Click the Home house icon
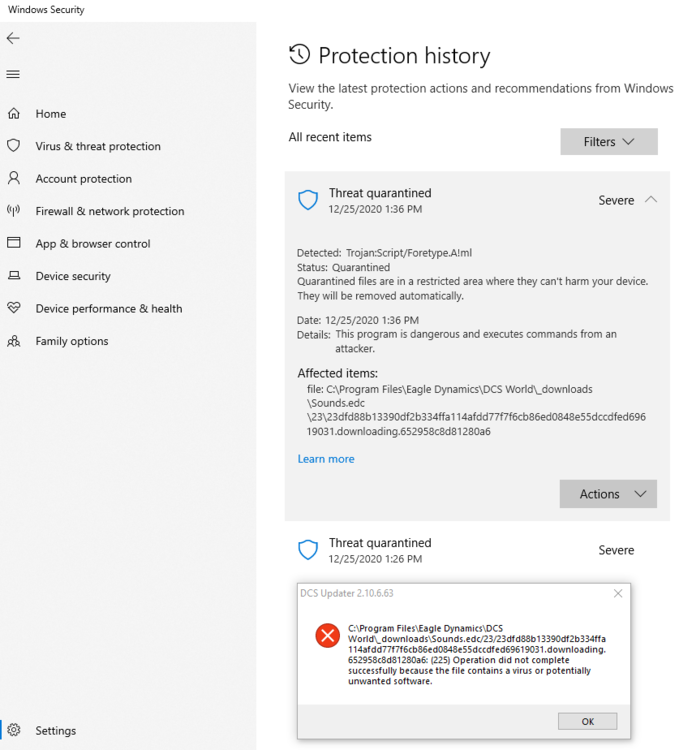This screenshot has height=750, width=679. (14, 114)
